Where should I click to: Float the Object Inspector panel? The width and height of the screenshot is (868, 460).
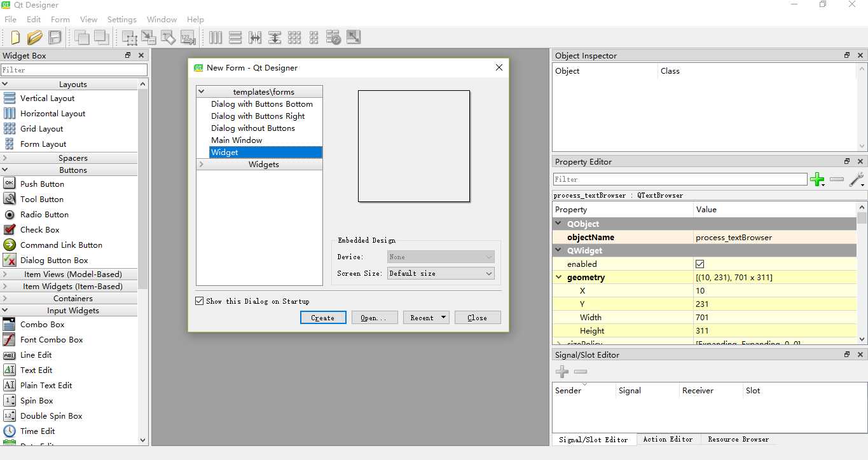[x=847, y=55]
